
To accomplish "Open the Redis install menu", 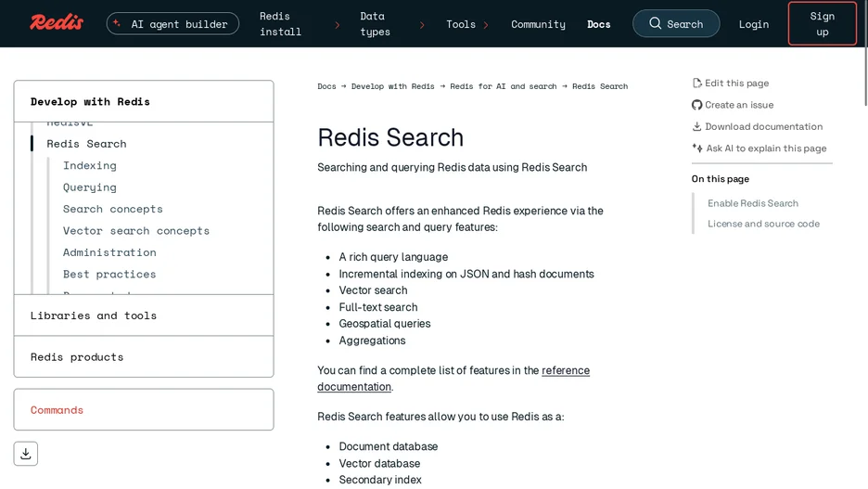I will [281, 24].
